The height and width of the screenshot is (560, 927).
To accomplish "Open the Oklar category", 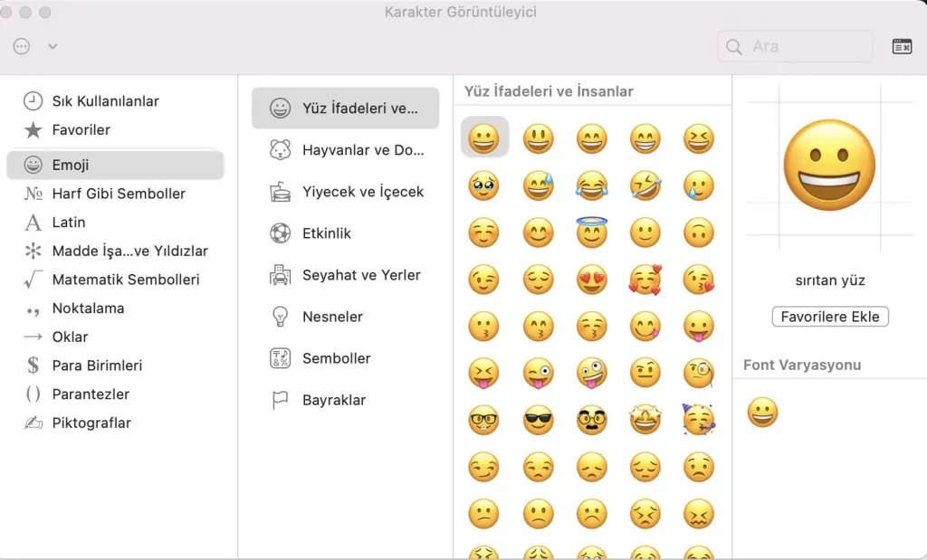I will point(115,337).
